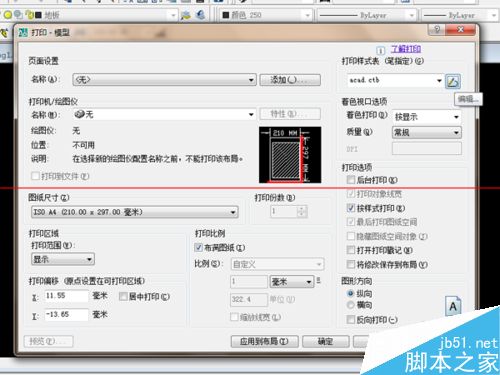Open the 地板 layer dropdown in the AutoCAD toolbar
This screenshot has height=375, width=500.
88,15
